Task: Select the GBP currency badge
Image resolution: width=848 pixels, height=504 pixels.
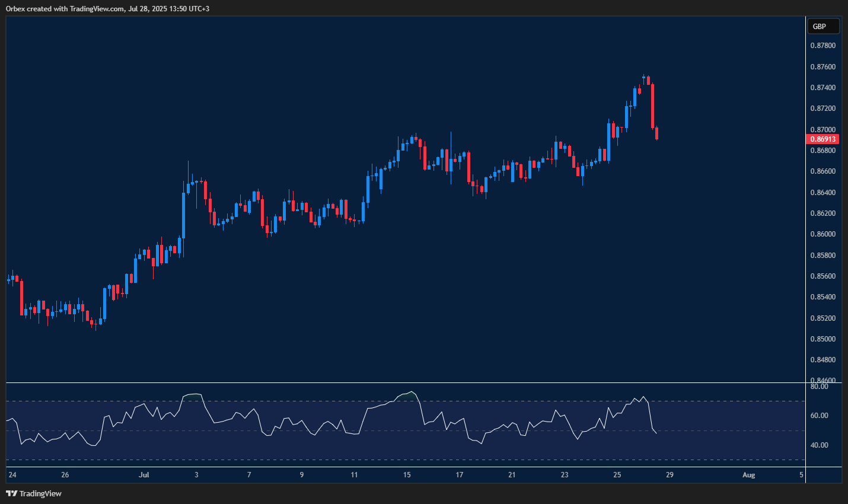Action: point(823,26)
